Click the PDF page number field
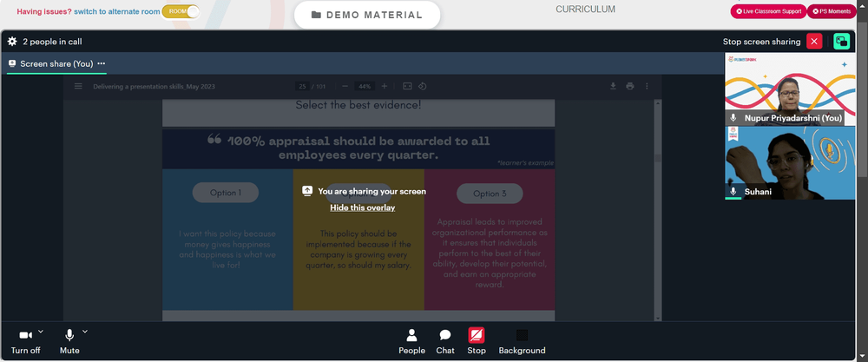This screenshot has width=868, height=362. click(302, 86)
